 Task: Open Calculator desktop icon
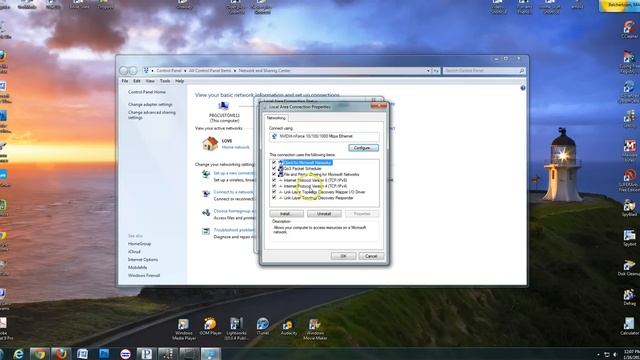[629, 327]
